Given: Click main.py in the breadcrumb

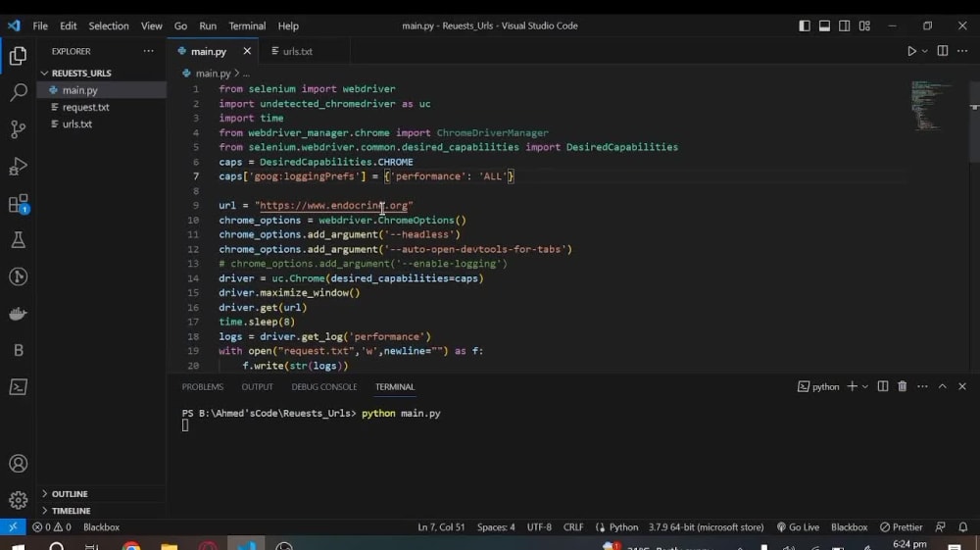Looking at the screenshot, I should 213,74.
